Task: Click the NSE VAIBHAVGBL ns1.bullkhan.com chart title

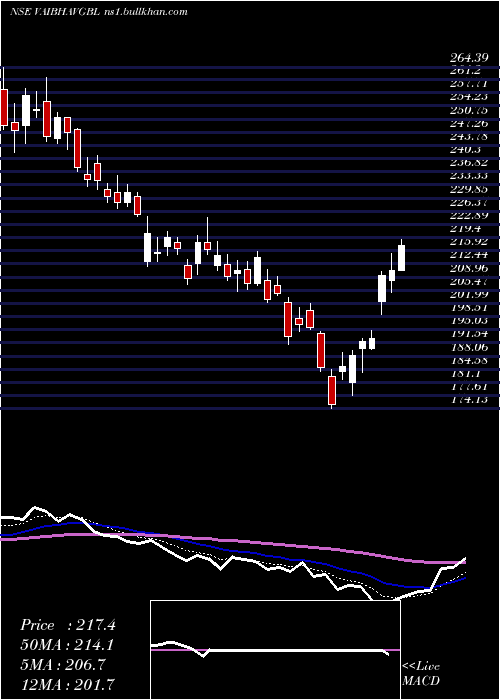Action: tap(99, 12)
